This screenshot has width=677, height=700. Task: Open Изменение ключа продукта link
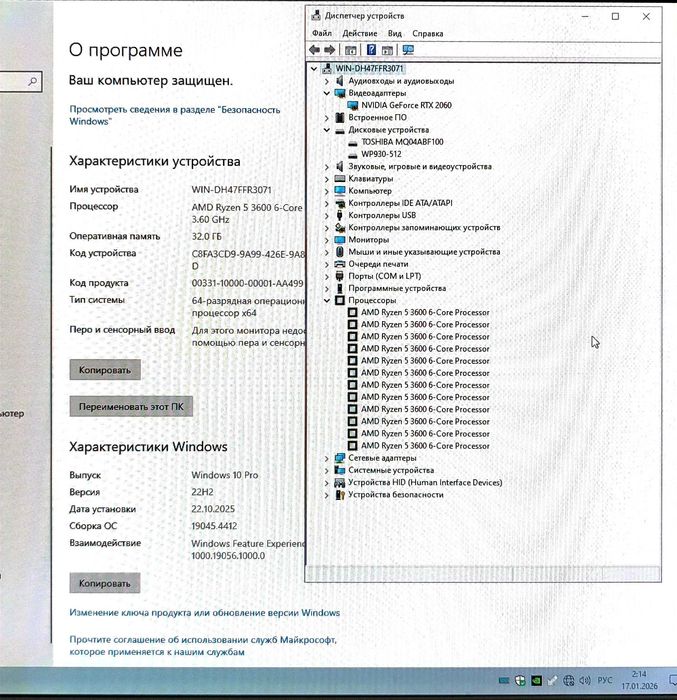[x=205, y=612]
